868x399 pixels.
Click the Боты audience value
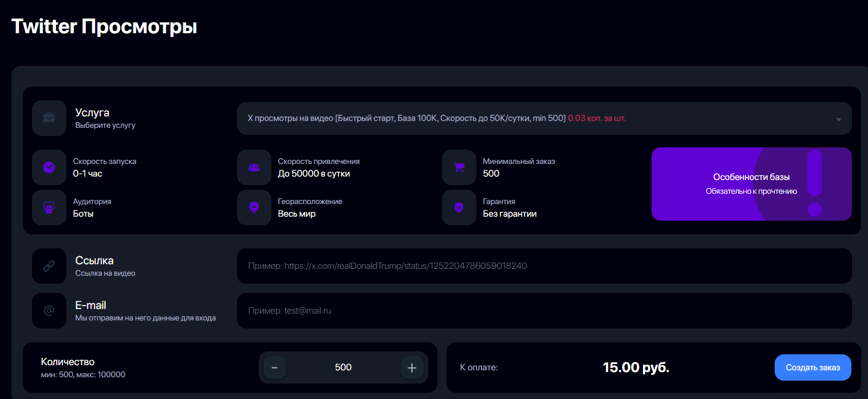83,214
